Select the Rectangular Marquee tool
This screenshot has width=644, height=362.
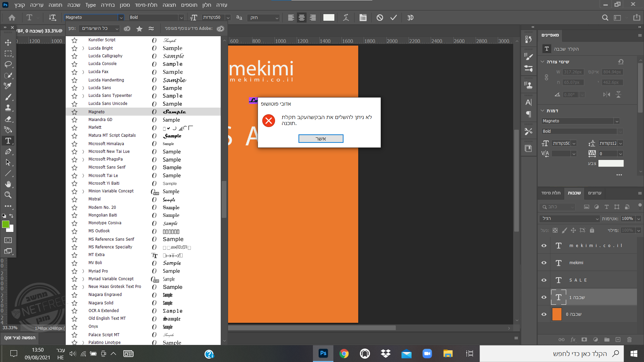tap(8, 54)
